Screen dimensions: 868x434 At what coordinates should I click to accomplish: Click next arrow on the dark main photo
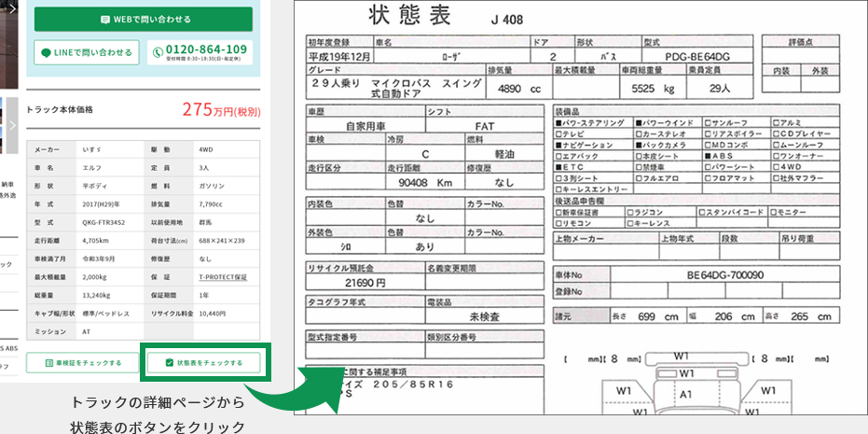coord(11,7)
